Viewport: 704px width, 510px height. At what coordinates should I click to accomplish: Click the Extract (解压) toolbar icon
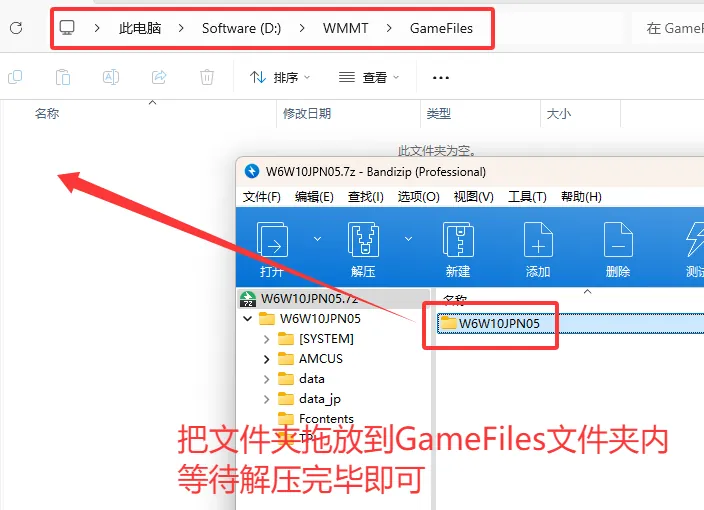[363, 241]
